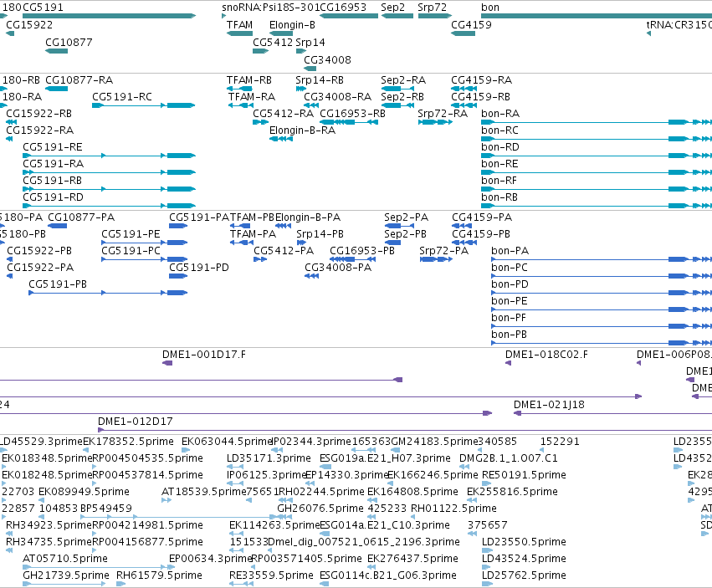Click EST RE50191.5prime label
Screen dimensions: 712x588
(524, 475)
